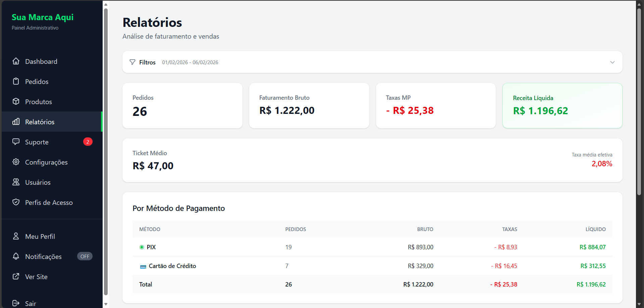The height and width of the screenshot is (308, 644).
Task: Click the main page vertical scrollbar
Action: [x=639, y=101]
